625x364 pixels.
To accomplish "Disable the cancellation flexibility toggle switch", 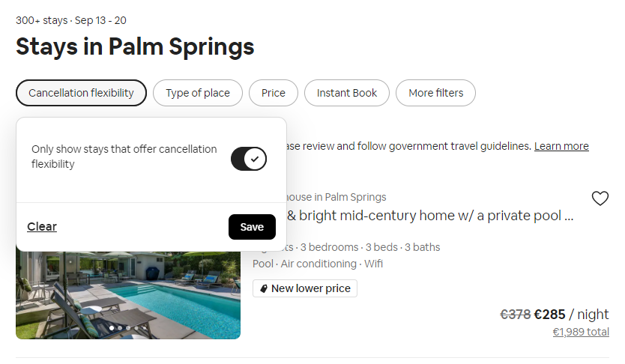I will click(x=249, y=159).
